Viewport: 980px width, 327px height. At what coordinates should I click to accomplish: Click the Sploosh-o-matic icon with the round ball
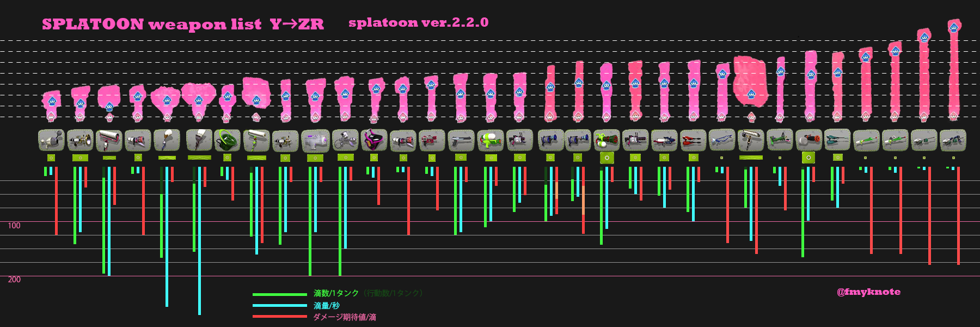tap(52, 140)
